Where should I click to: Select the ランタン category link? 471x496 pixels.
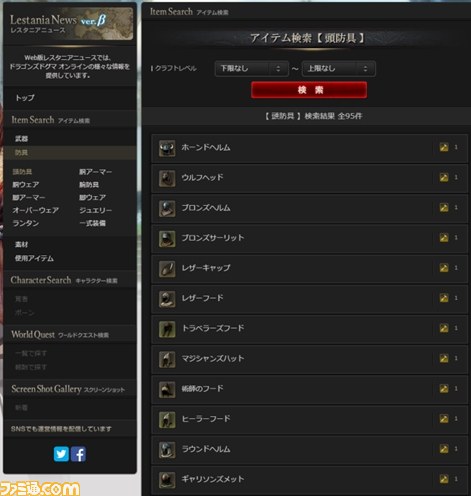point(26,223)
